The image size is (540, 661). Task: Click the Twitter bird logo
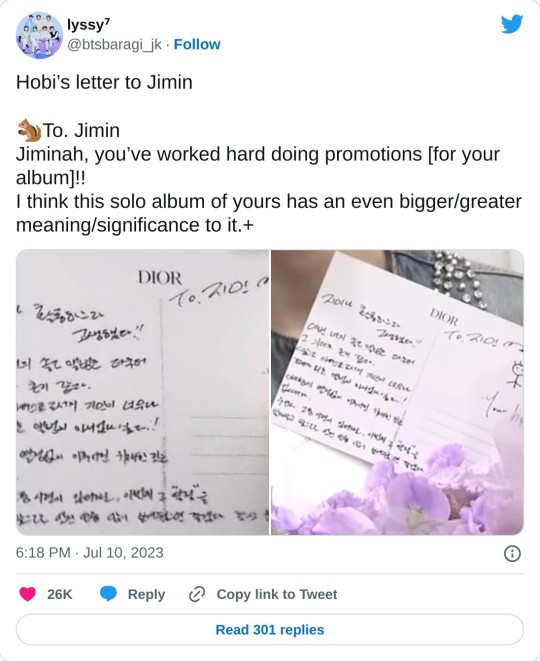point(512,24)
